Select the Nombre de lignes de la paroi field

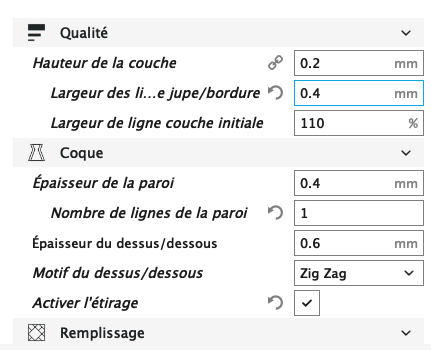coord(359,213)
